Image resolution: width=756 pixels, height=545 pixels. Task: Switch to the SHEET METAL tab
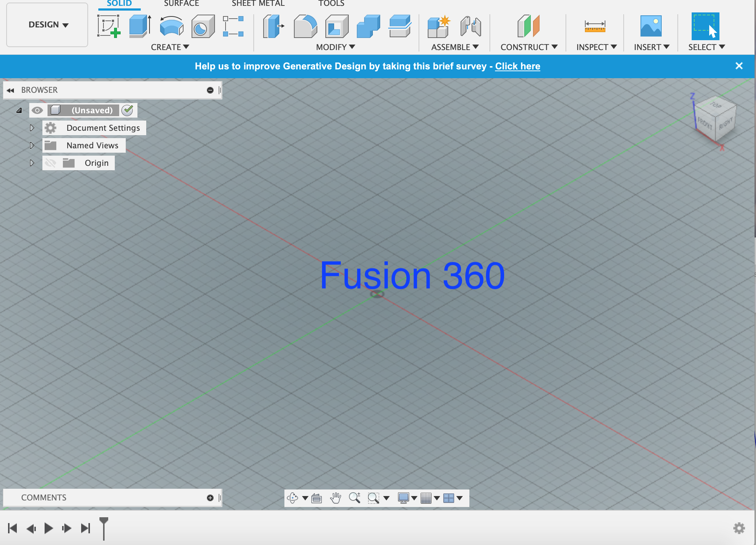258,4
